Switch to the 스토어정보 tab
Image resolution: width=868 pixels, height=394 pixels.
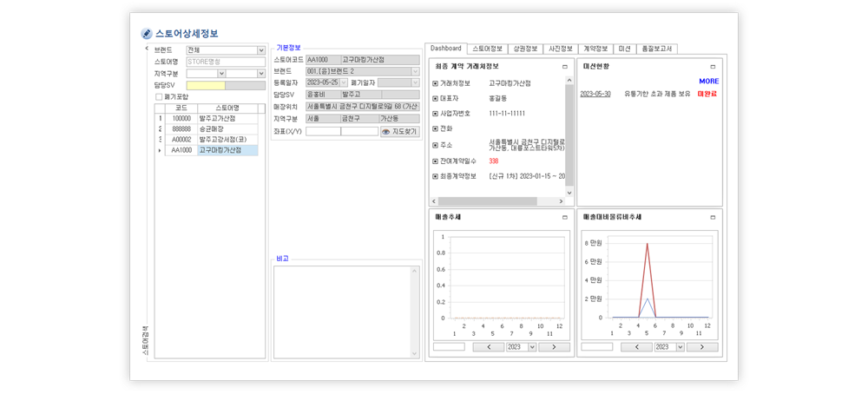point(488,49)
